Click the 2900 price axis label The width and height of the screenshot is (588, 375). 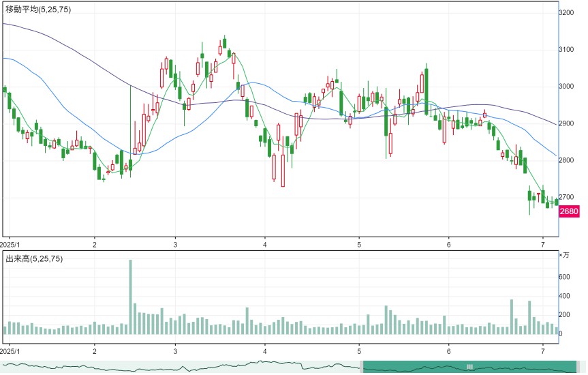click(566, 123)
